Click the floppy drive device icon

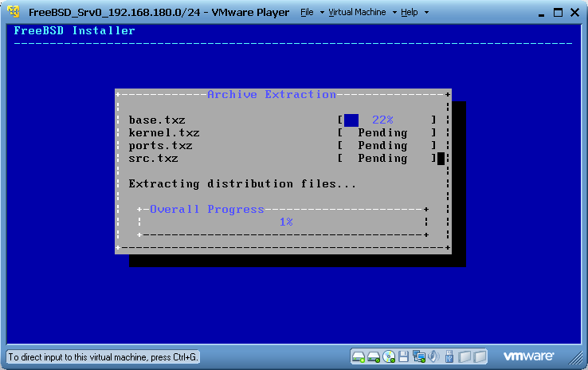403,356
